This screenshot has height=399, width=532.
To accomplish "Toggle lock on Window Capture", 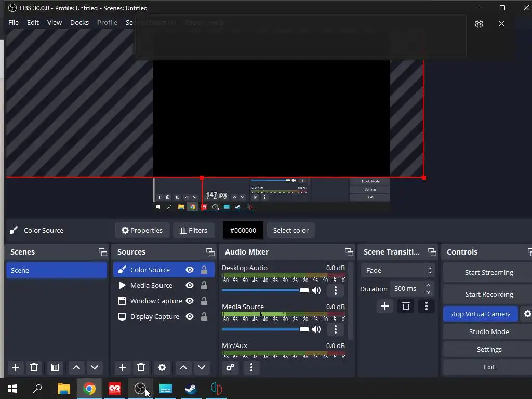I will point(204,301).
